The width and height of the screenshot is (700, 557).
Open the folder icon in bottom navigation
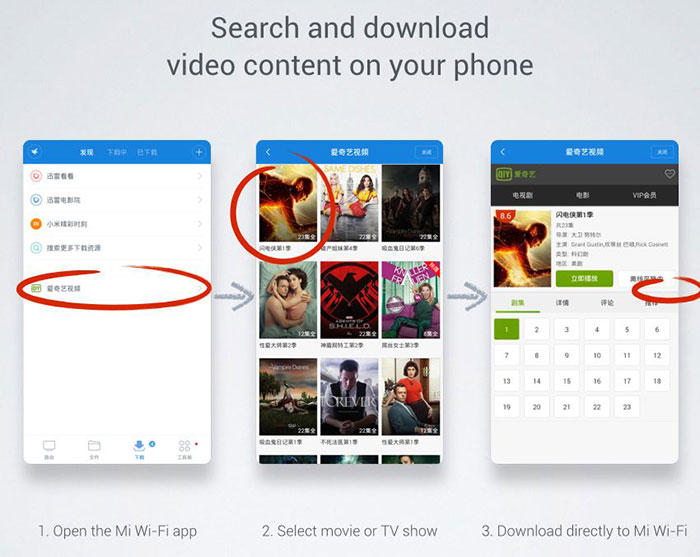click(94, 446)
